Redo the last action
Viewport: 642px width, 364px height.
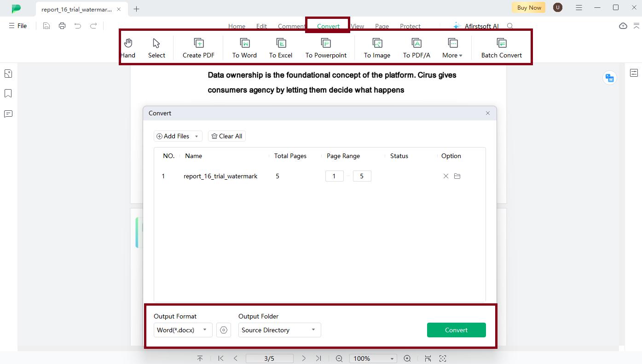coord(93,26)
